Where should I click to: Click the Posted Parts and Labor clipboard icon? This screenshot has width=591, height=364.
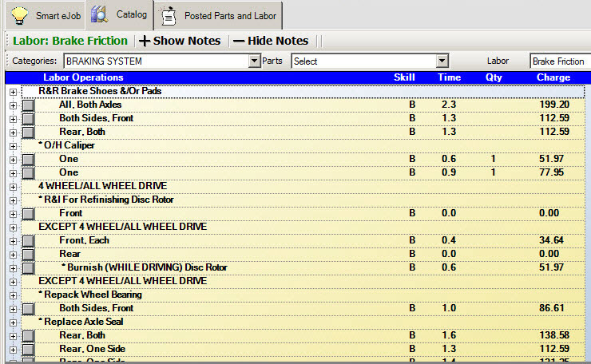169,14
